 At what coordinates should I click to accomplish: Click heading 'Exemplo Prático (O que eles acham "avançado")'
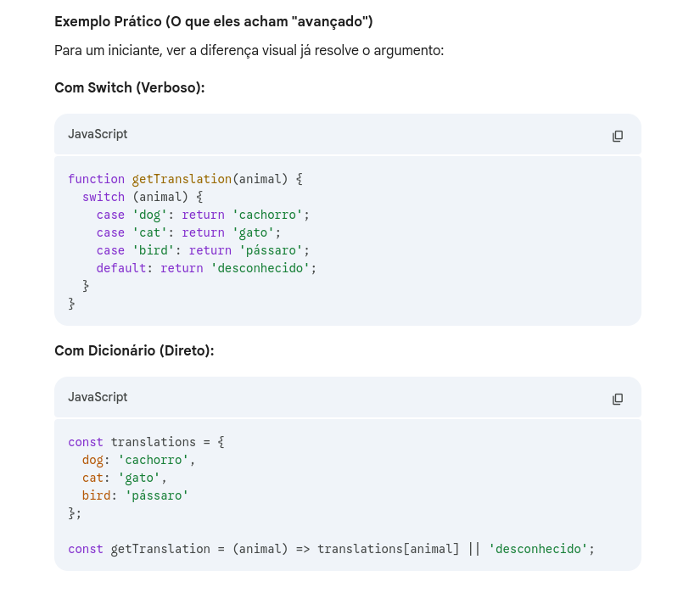tap(213, 21)
